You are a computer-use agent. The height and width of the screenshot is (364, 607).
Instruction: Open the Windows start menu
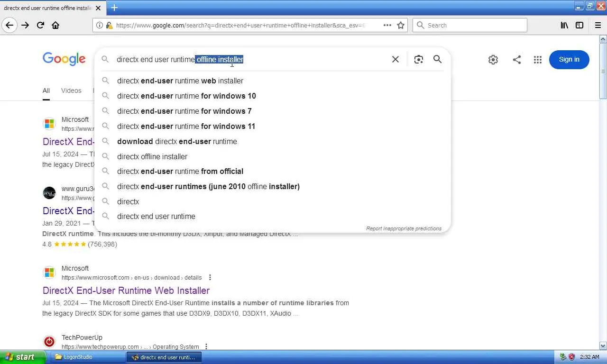[23, 357]
